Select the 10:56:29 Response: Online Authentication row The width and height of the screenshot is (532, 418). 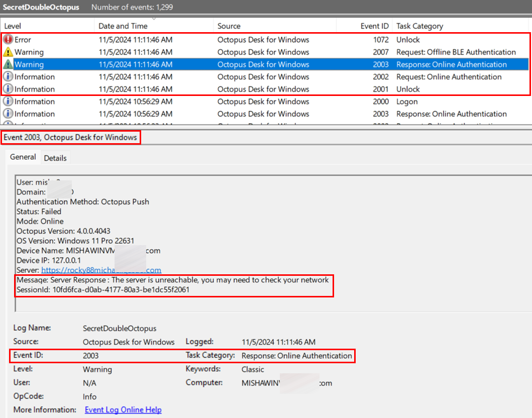(x=265, y=114)
